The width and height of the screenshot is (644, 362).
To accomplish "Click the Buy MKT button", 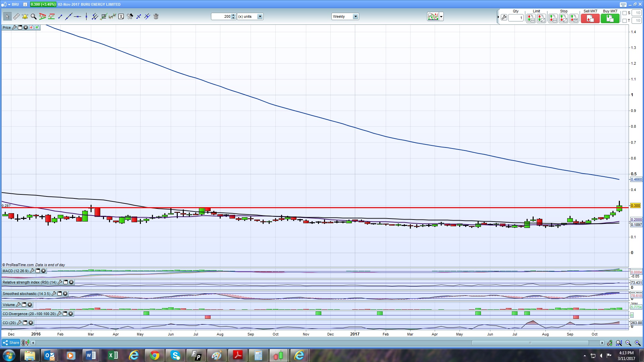I will click(x=610, y=18).
